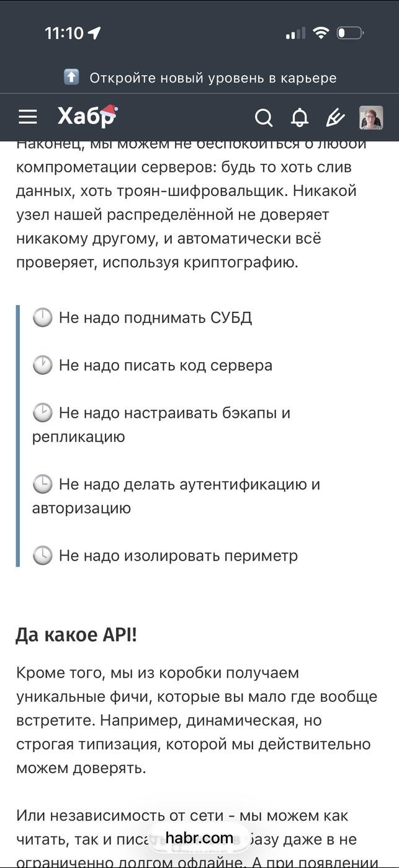Tap the "Не надо настраивать бэкапы" quote line
The image size is (399, 868).
[x=174, y=413]
